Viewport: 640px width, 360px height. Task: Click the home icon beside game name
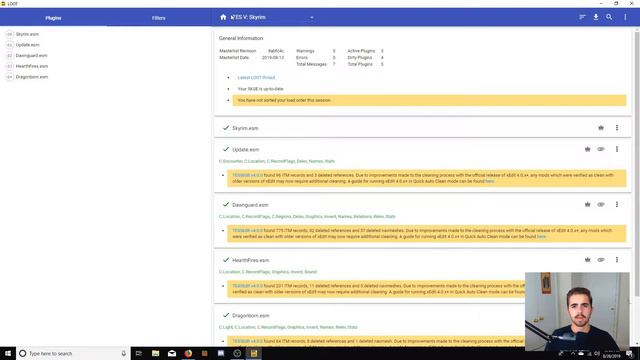223,17
